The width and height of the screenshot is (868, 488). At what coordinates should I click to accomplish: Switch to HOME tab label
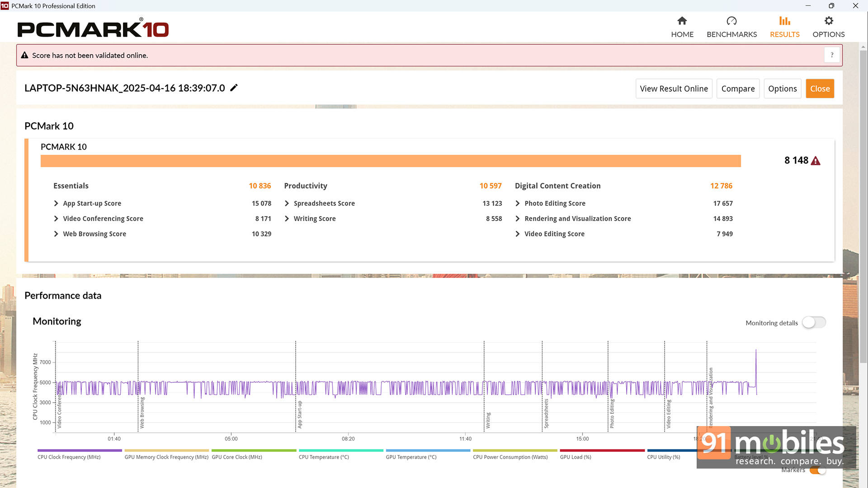coord(682,34)
